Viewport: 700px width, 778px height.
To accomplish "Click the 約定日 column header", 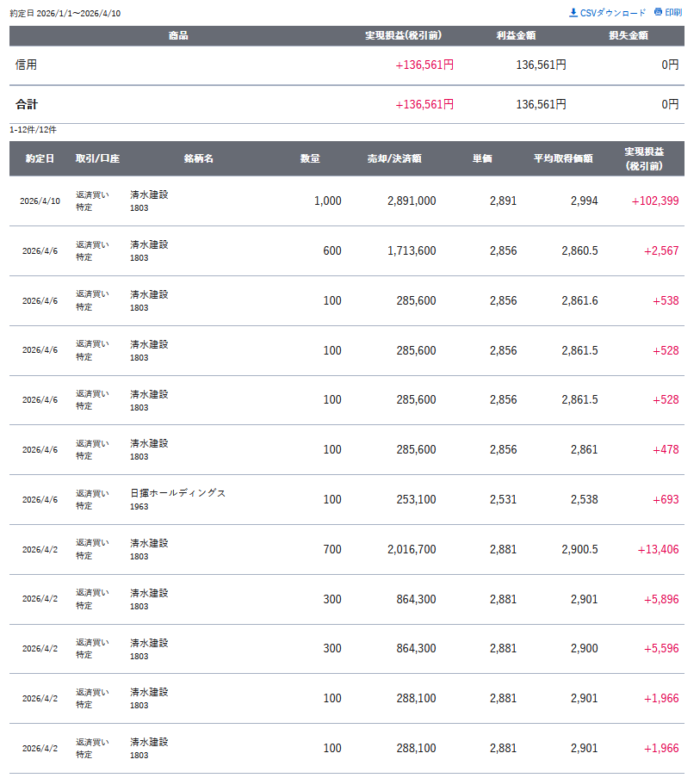I will [x=40, y=159].
